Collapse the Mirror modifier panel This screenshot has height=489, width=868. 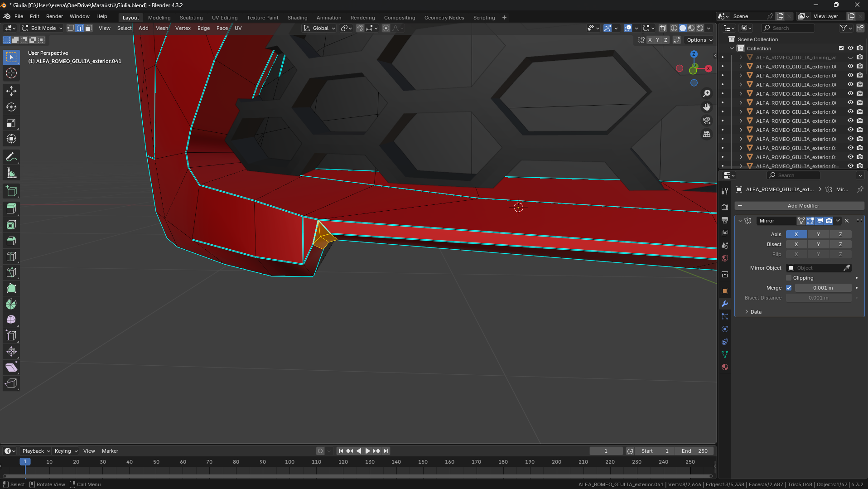pos(740,221)
